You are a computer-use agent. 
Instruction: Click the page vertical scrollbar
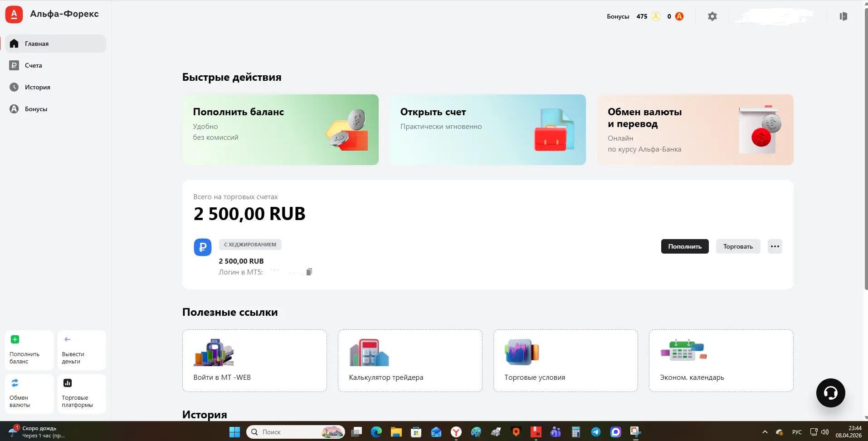click(x=866, y=150)
